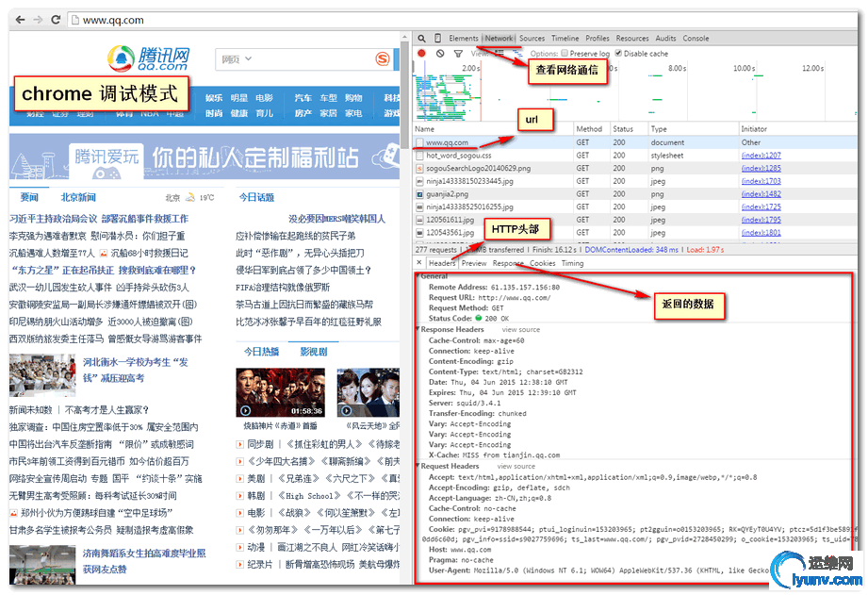Screen dimensions: 868x595
Task: Click the 腾讯网 QQ.com logo
Action: coord(148,58)
